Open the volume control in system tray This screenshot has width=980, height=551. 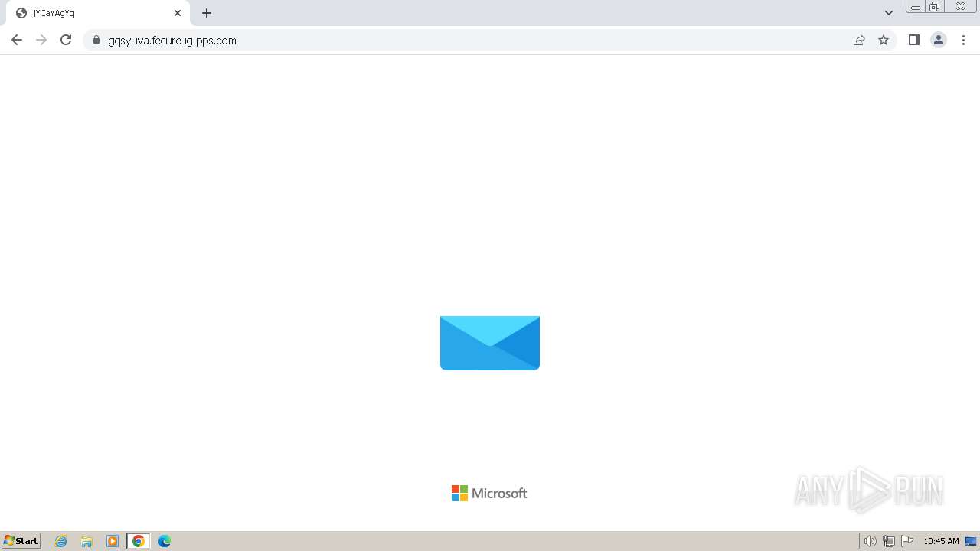[x=870, y=541]
